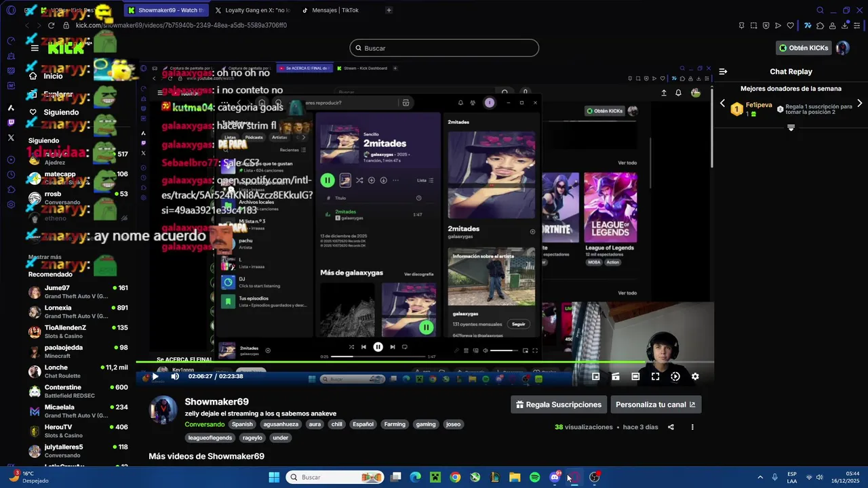Open Jume97 recommended channel
The width and height of the screenshot is (868, 488).
(78, 292)
